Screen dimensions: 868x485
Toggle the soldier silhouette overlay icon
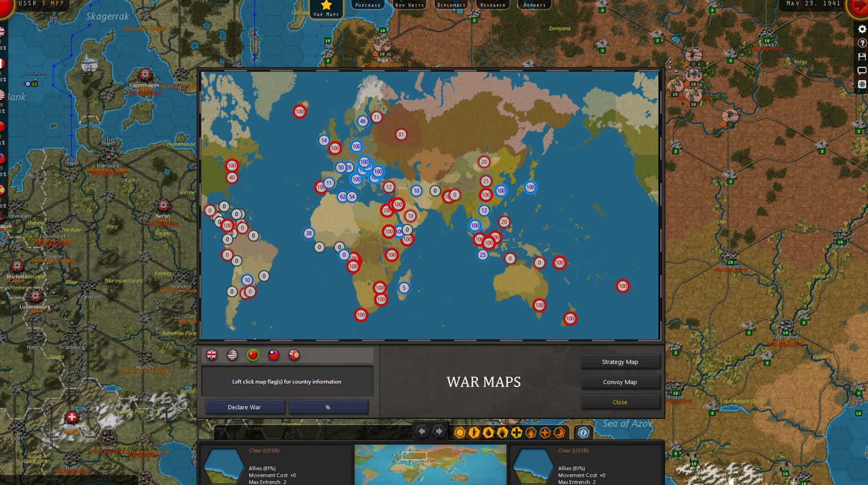point(474,433)
